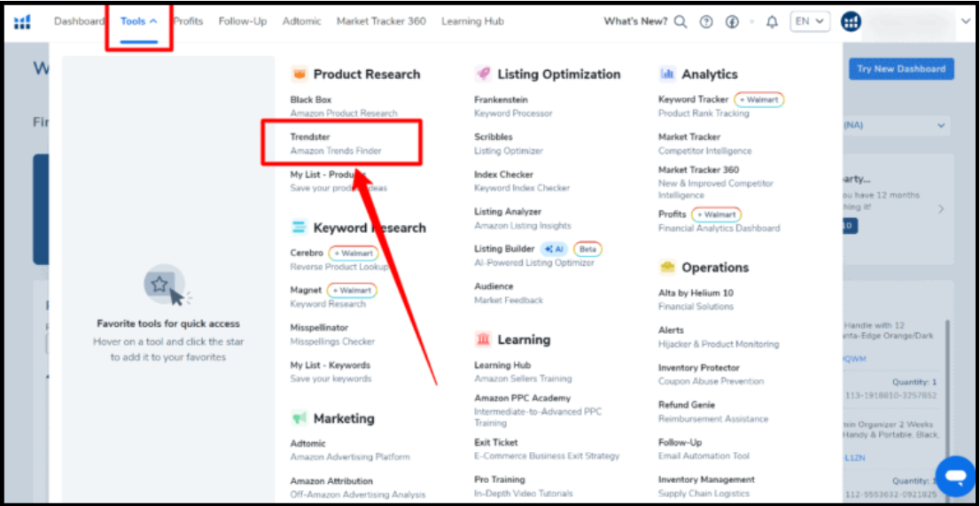Choose Cerebro Reverse Product Lookup
Image resolution: width=980 pixels, height=506 pixels.
point(307,253)
